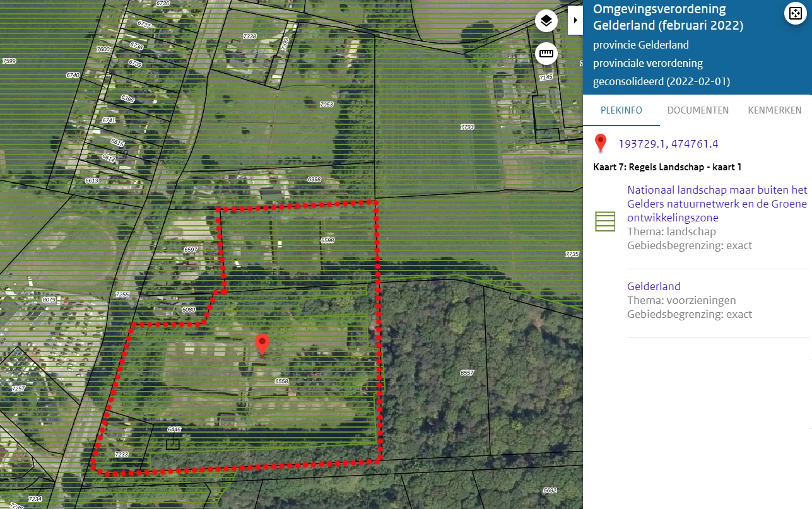Click parcel number 7053 on map

coord(326,105)
